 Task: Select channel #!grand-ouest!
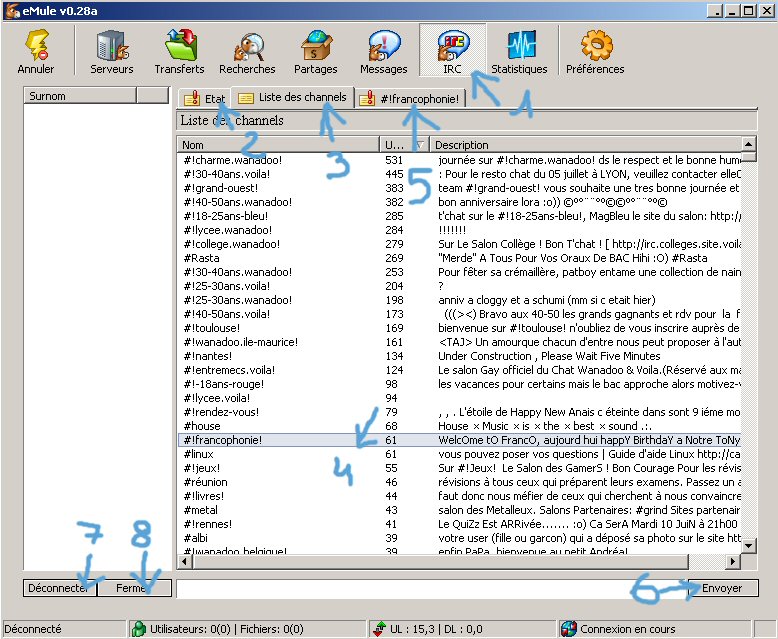coord(459,188)
